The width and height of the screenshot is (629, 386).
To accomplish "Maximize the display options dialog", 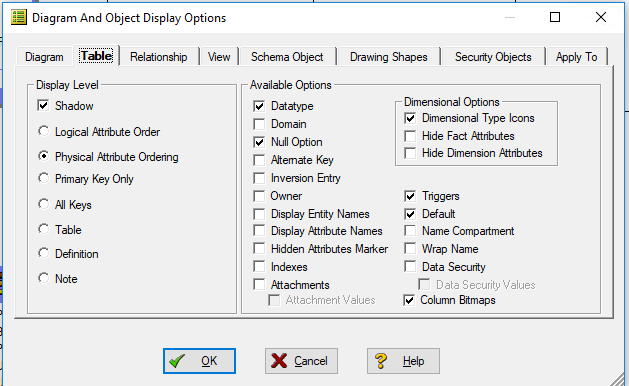I will point(555,17).
